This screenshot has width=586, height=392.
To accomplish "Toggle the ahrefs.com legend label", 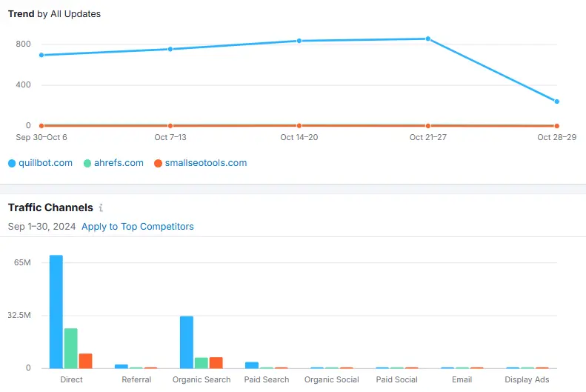I will [x=119, y=163].
